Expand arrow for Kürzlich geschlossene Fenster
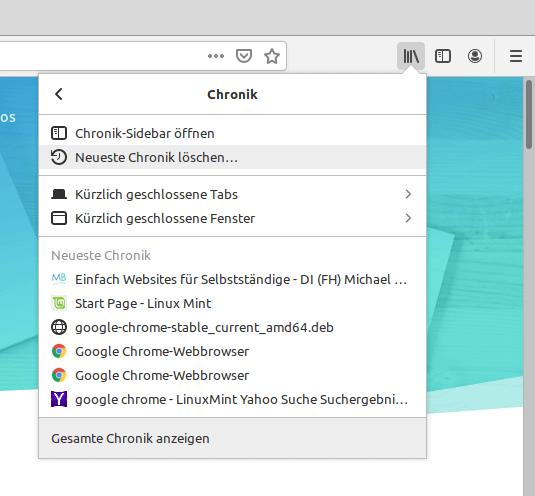This screenshot has width=535, height=496. (408, 218)
